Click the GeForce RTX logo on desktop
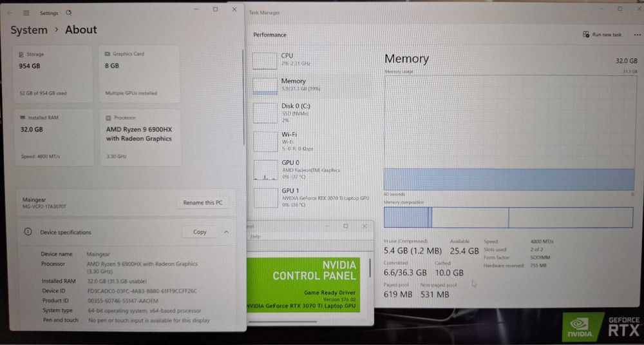The height and width of the screenshot is (345, 644). click(x=601, y=327)
